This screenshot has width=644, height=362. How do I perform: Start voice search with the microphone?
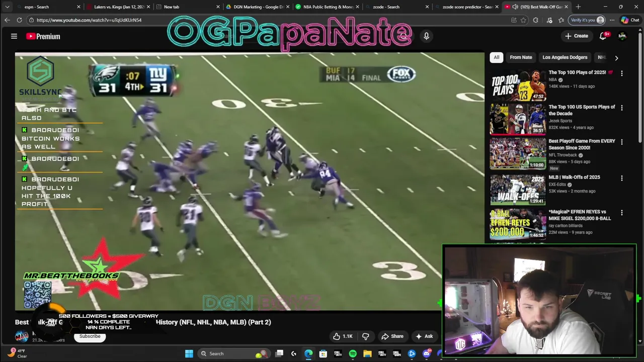426,36
